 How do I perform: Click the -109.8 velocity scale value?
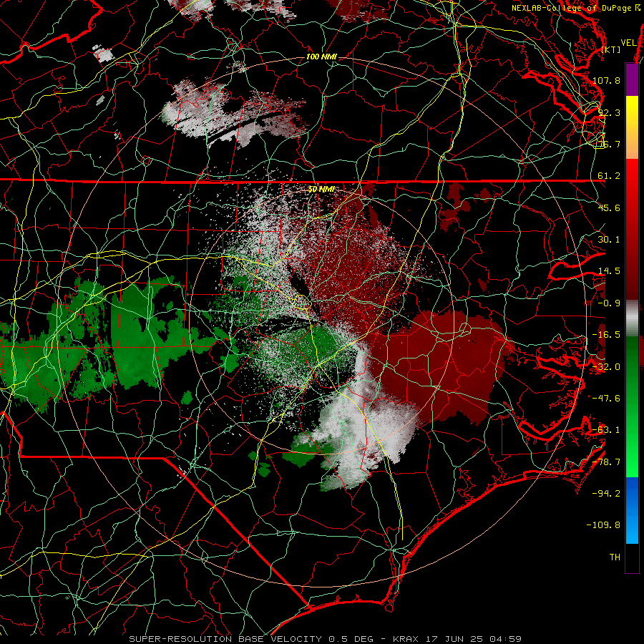[603, 525]
